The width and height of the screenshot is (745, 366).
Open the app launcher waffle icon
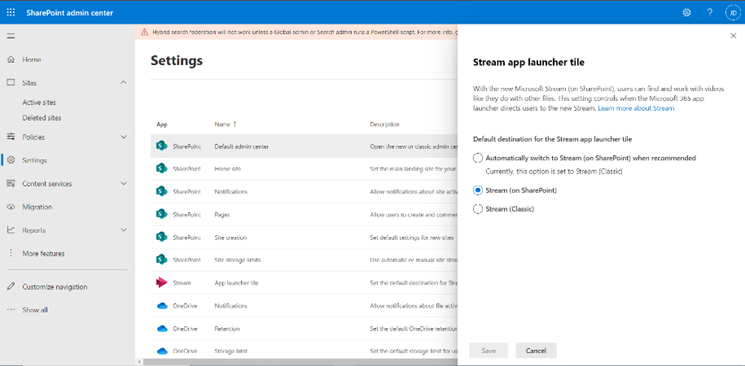pos(11,13)
